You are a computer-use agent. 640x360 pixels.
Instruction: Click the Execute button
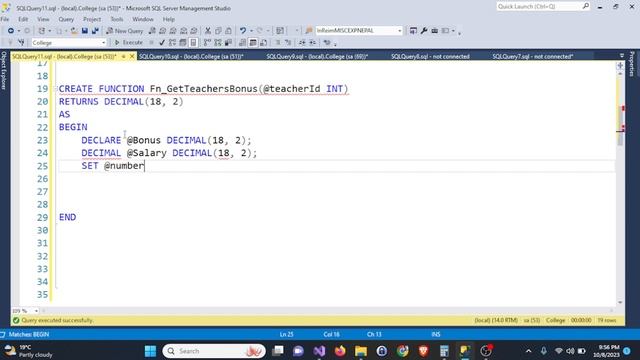tap(129, 42)
